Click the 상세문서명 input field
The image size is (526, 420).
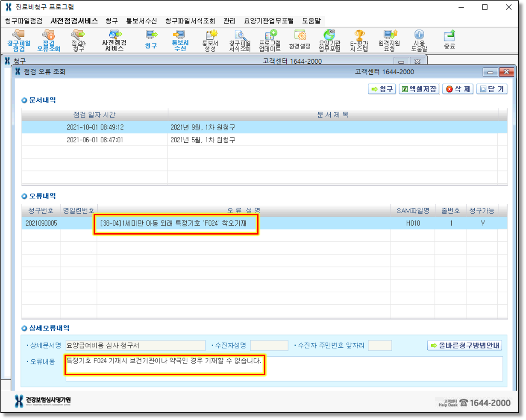click(135, 345)
